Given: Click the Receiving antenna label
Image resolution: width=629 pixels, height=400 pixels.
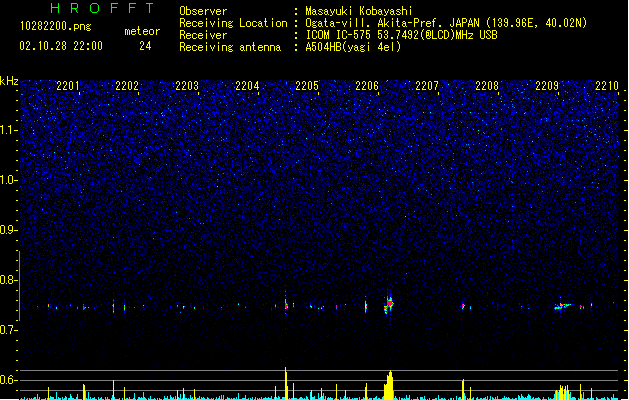Looking at the screenshot, I should pos(230,47).
